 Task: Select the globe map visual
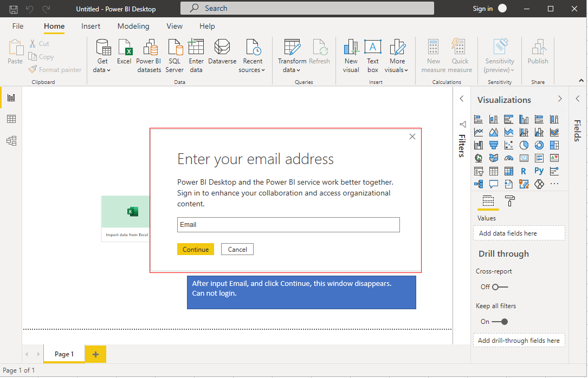tap(479, 158)
